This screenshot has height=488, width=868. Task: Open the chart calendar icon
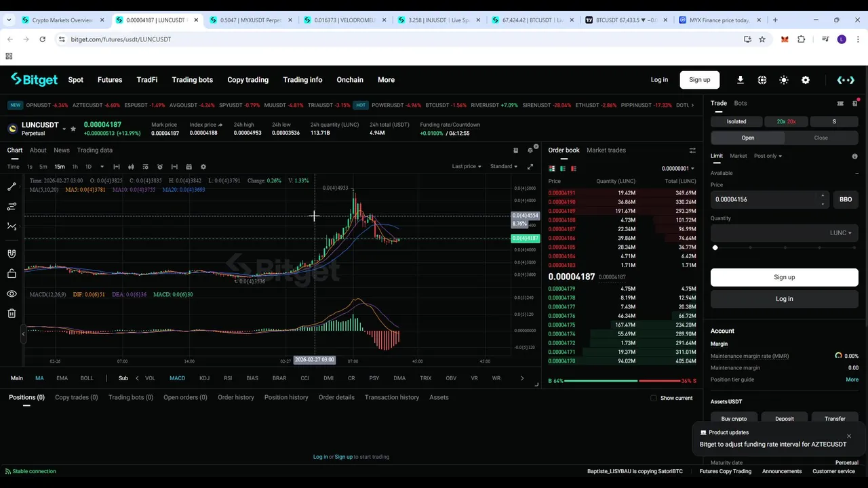click(x=189, y=167)
